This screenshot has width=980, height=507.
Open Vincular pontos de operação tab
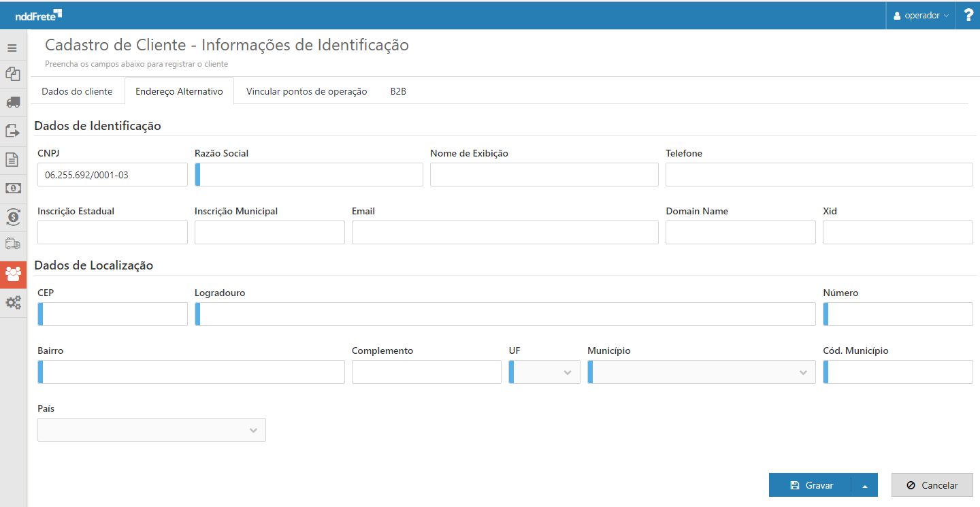(306, 91)
